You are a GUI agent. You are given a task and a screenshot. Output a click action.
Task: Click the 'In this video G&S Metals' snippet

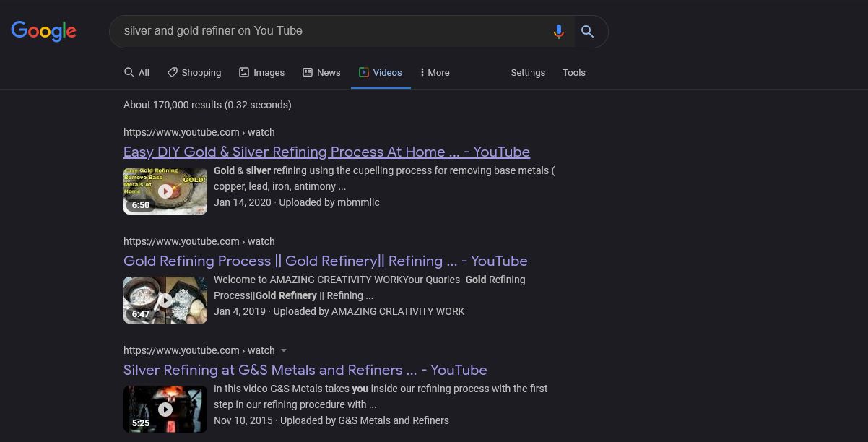click(381, 396)
